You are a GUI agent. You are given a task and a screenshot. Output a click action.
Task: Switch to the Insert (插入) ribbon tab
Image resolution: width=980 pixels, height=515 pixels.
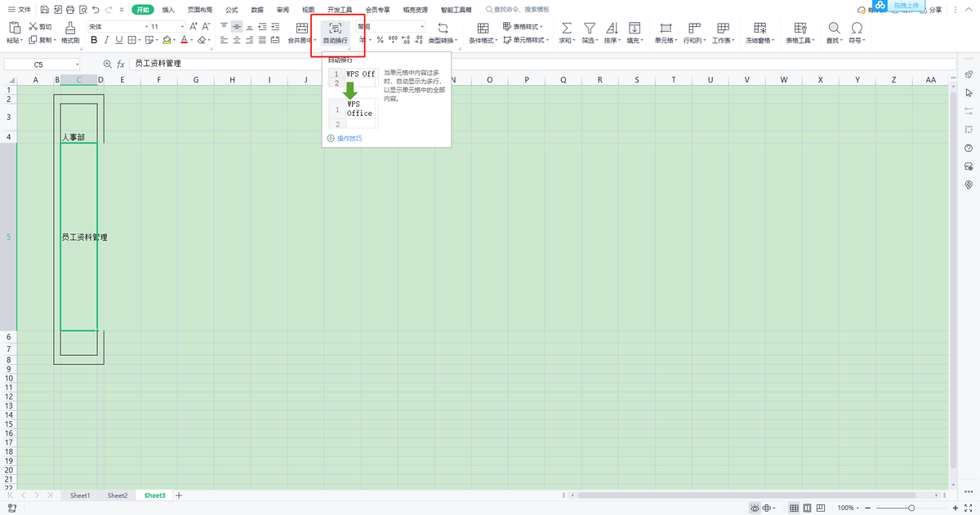coord(168,10)
